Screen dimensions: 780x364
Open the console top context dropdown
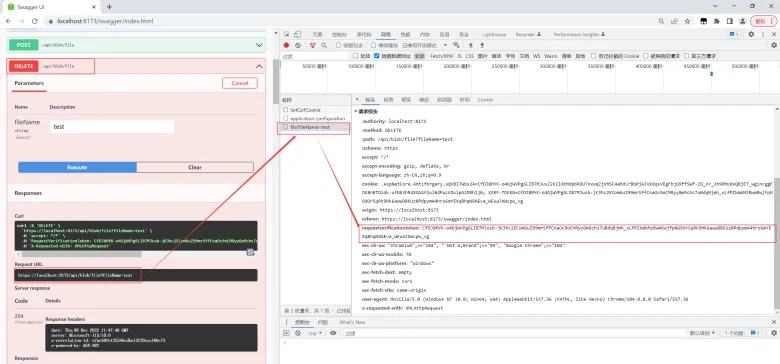pos(315,333)
